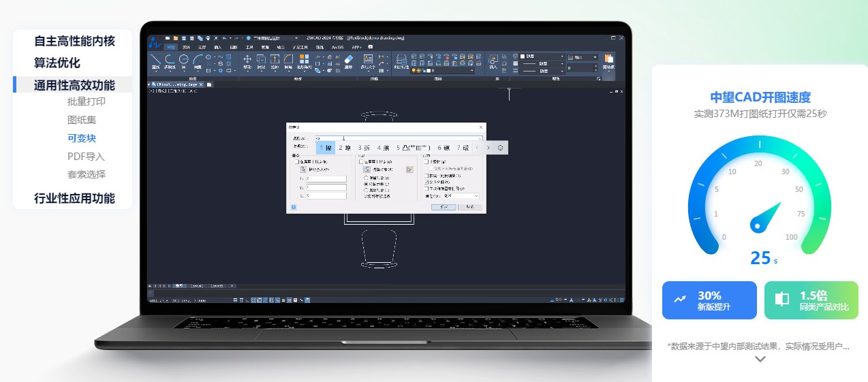The width and height of the screenshot is (868, 382).
Task: Select the Circle tool in the ribbon
Action: click(183, 61)
